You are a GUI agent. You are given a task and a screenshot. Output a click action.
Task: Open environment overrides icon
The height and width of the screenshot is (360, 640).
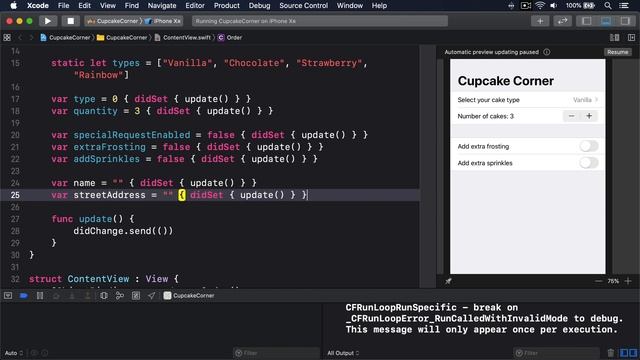tap(136, 296)
